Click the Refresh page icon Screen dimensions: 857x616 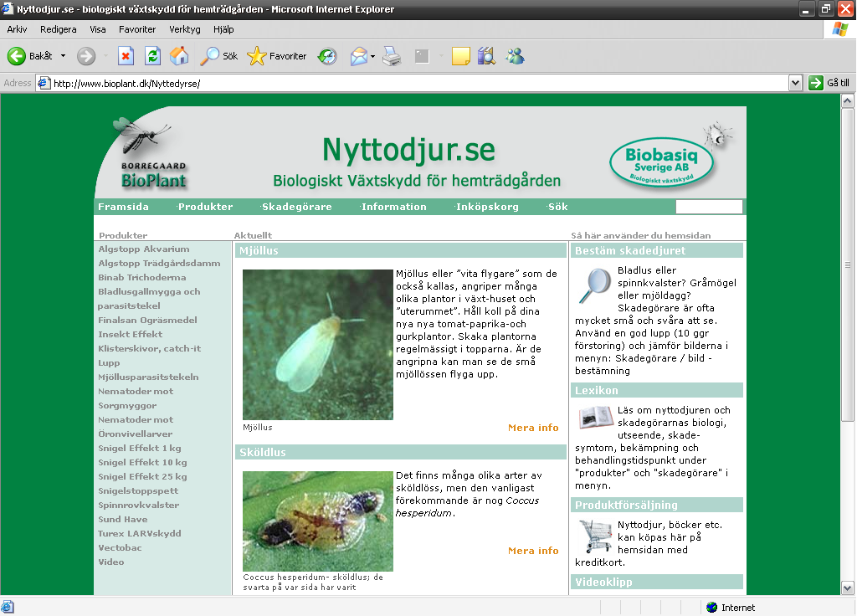point(152,56)
